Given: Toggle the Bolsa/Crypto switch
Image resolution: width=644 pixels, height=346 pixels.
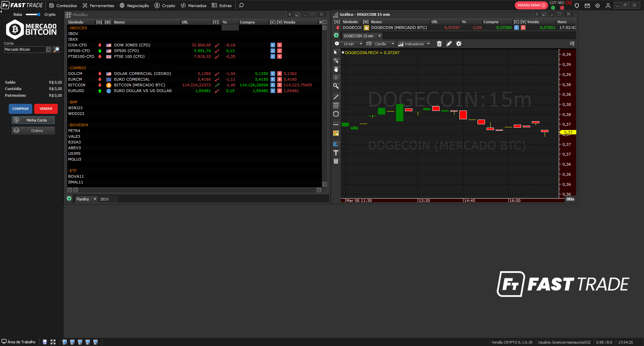Looking at the screenshot, I should pos(33,14).
